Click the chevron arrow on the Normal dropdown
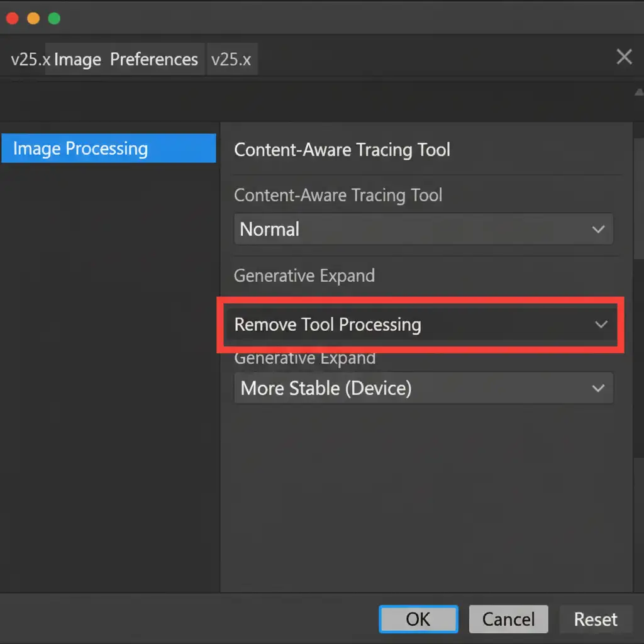This screenshot has height=644, width=644. [599, 230]
